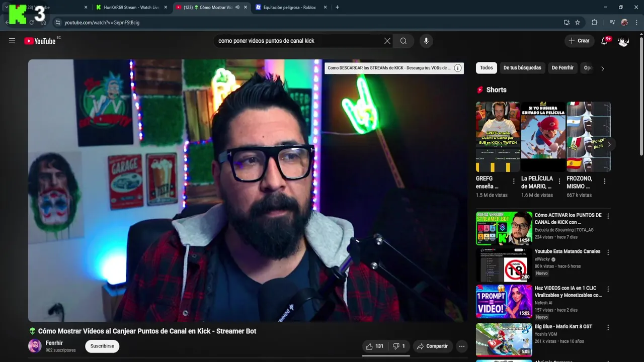
Task: Open options for the PELÍCULA de MARIO Short
Action: pyautogui.click(x=559, y=181)
